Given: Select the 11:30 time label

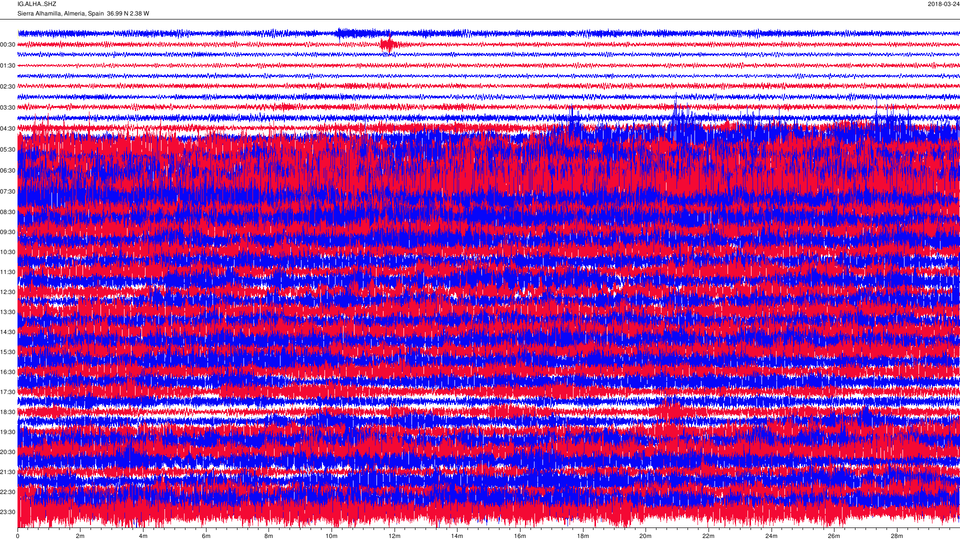Looking at the screenshot, I should click(8, 272).
